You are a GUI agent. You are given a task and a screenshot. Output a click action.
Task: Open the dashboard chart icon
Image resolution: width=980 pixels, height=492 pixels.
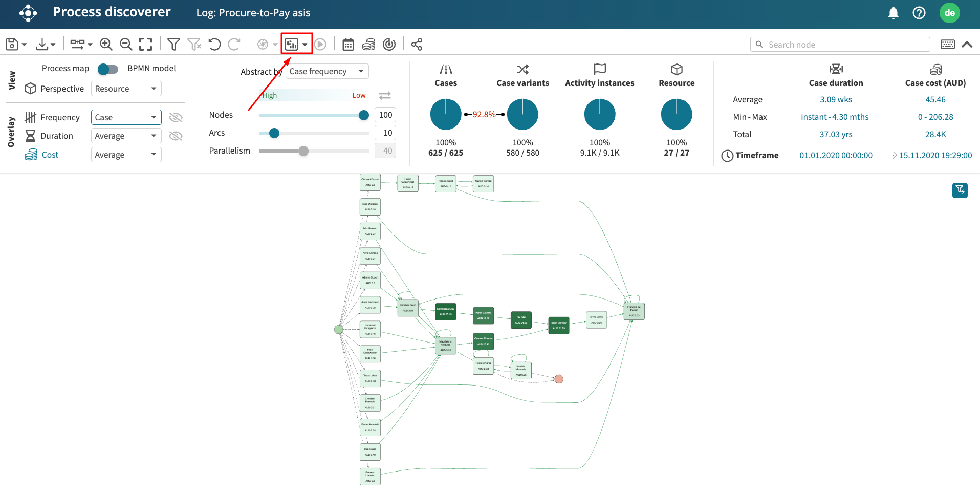pos(292,45)
